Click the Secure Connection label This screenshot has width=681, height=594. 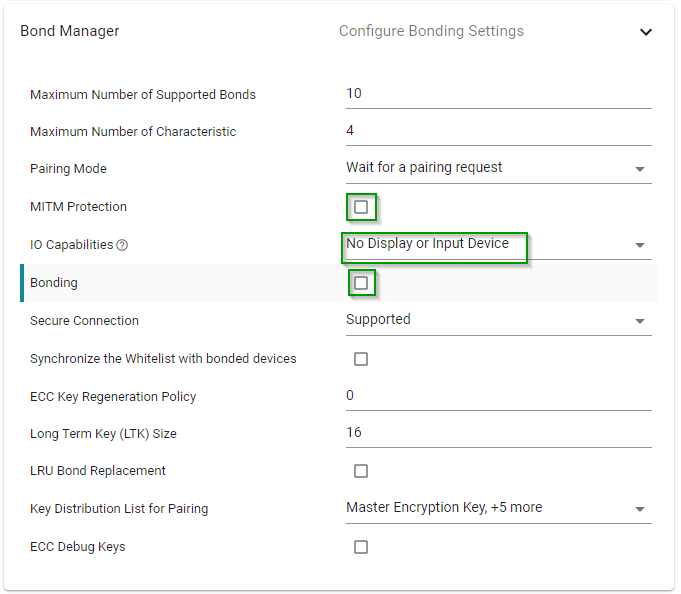tap(84, 321)
